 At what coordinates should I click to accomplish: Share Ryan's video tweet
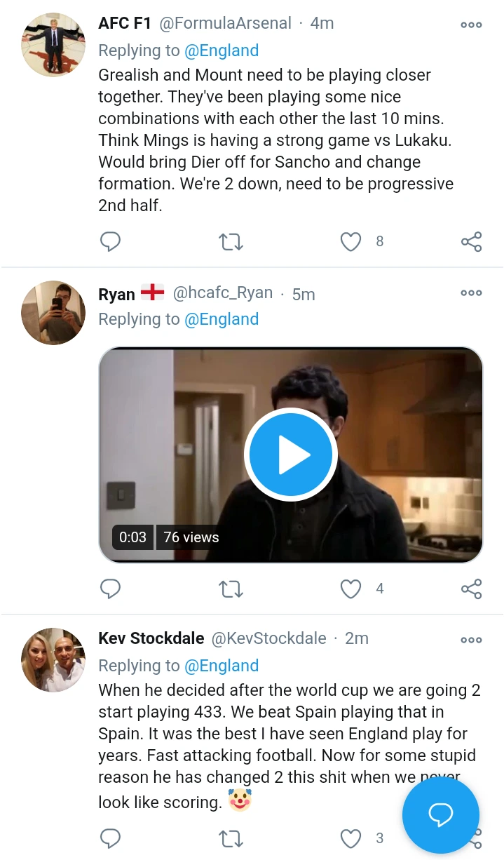(471, 589)
